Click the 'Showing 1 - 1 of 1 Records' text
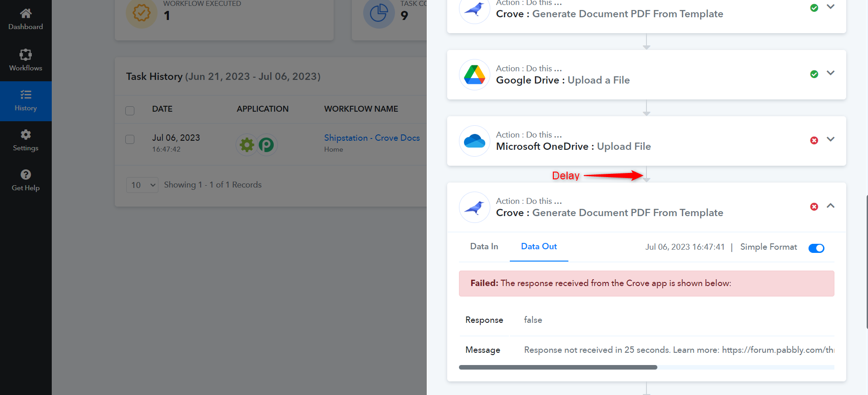Screen dimensions: 868x395 [212, 185]
